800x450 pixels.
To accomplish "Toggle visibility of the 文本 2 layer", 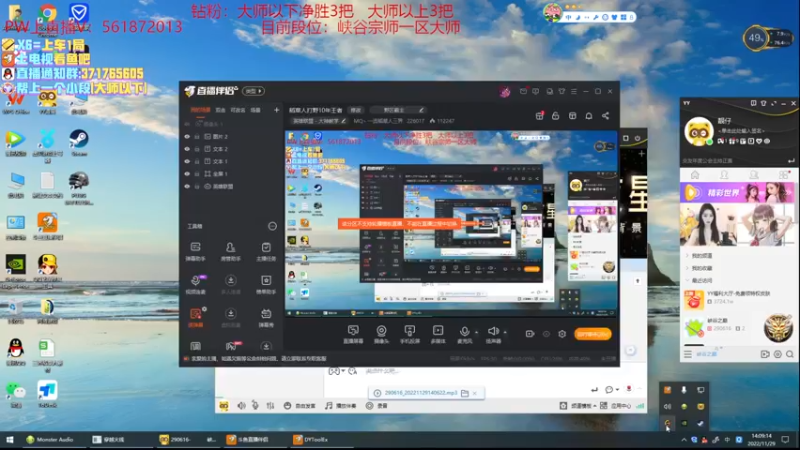I will coord(187,149).
